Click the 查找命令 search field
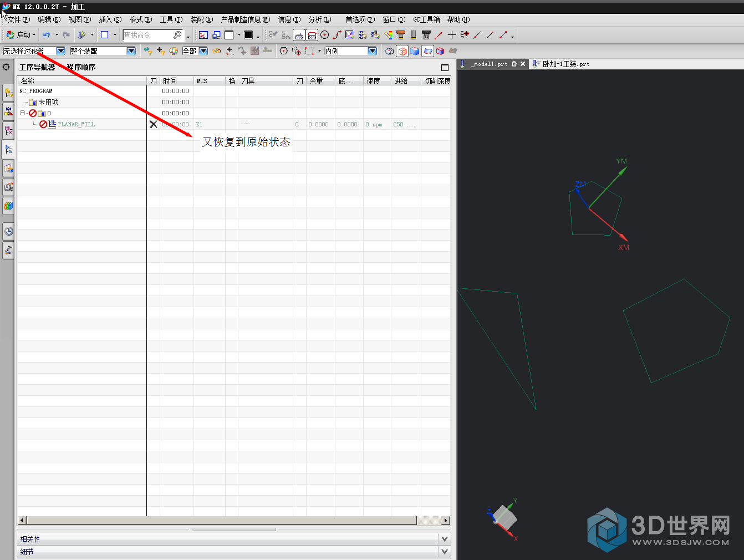Screen dimensions: 744x560 pos(147,35)
